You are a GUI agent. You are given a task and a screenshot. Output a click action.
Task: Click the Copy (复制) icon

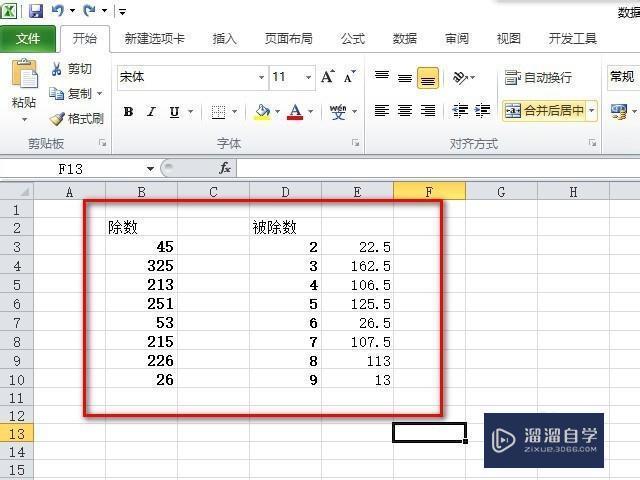[x=56, y=93]
